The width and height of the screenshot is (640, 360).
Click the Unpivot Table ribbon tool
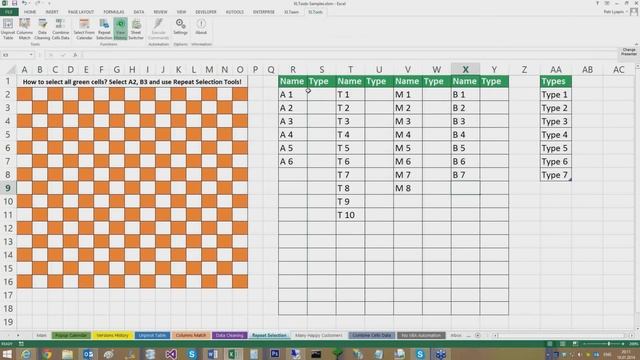8,29
